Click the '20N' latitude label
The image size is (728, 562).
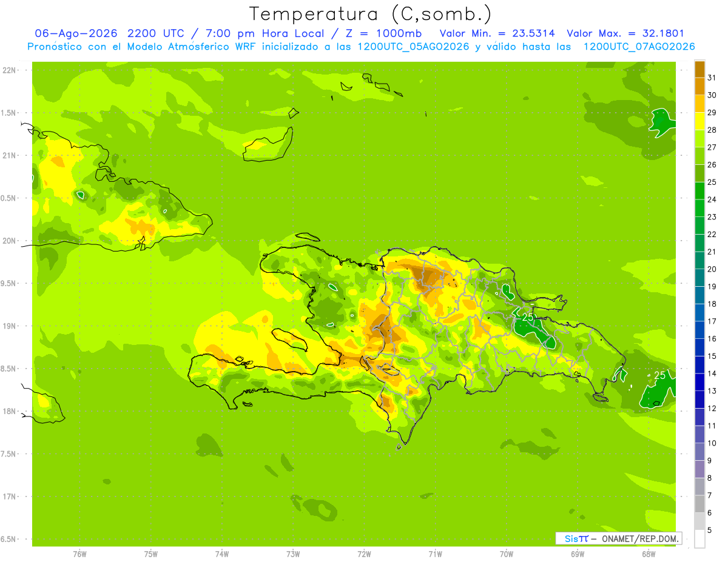pyautogui.click(x=9, y=241)
